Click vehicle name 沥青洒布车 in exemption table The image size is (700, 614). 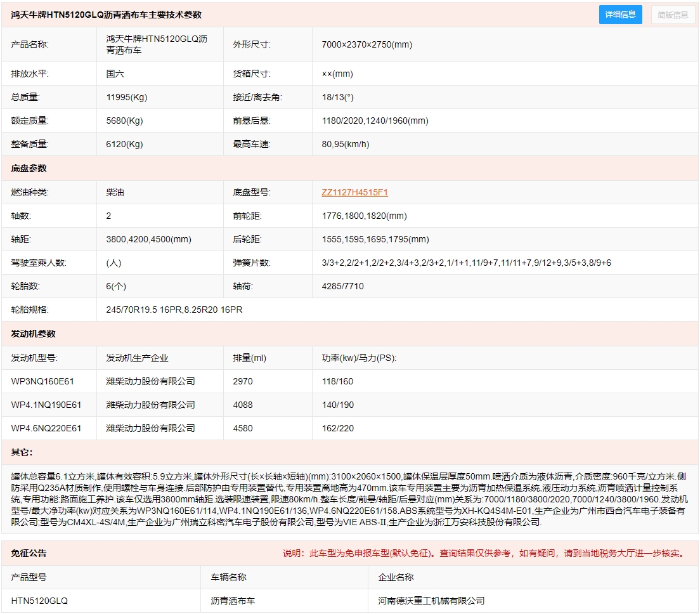point(233,601)
